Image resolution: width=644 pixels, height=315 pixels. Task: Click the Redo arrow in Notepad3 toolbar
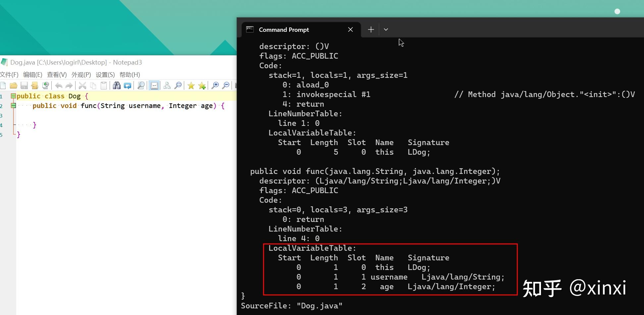(x=69, y=85)
